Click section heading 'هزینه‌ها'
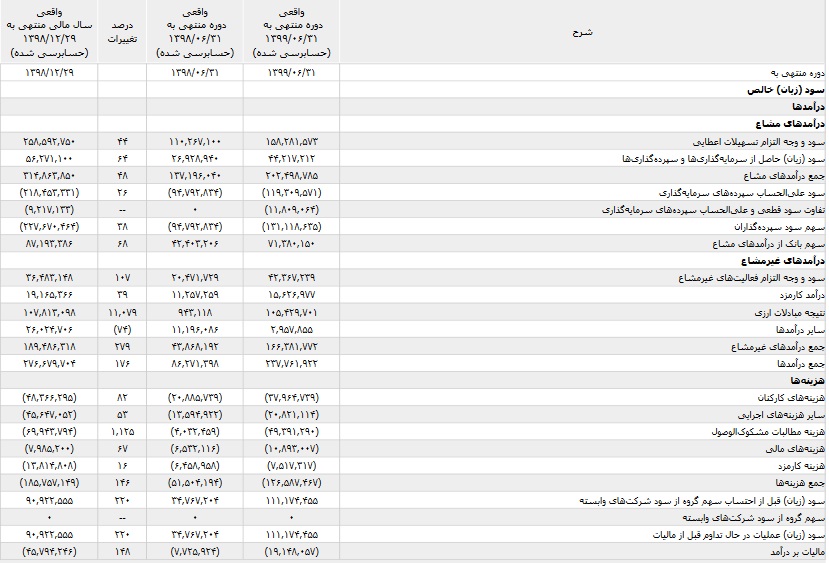This screenshot has height=563, width=829. pos(807,380)
